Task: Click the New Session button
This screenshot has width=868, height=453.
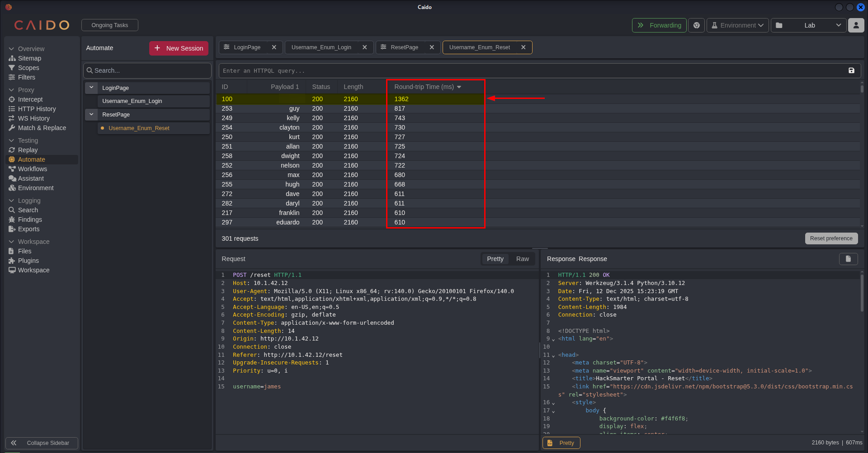Action: click(x=179, y=48)
